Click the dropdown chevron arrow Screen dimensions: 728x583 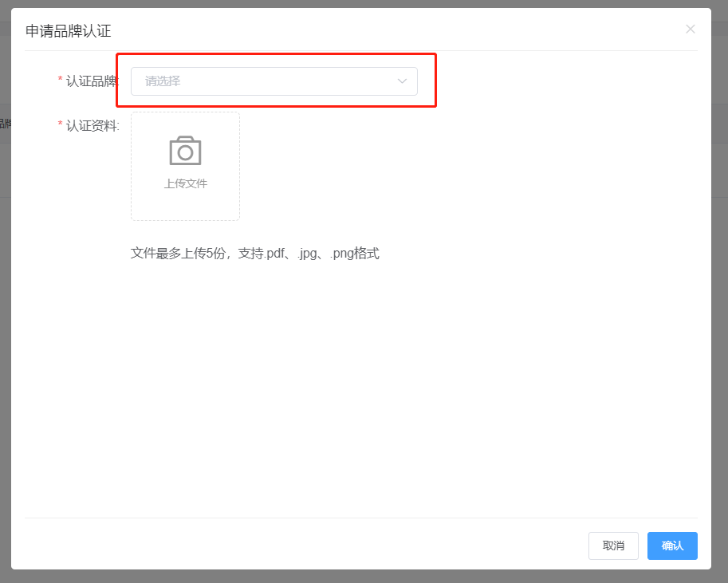coord(402,81)
